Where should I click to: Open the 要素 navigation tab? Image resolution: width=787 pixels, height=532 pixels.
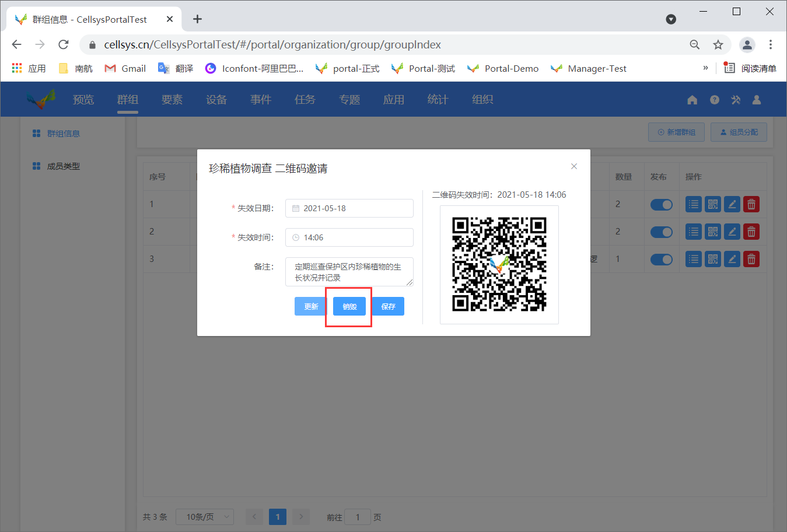point(172,100)
